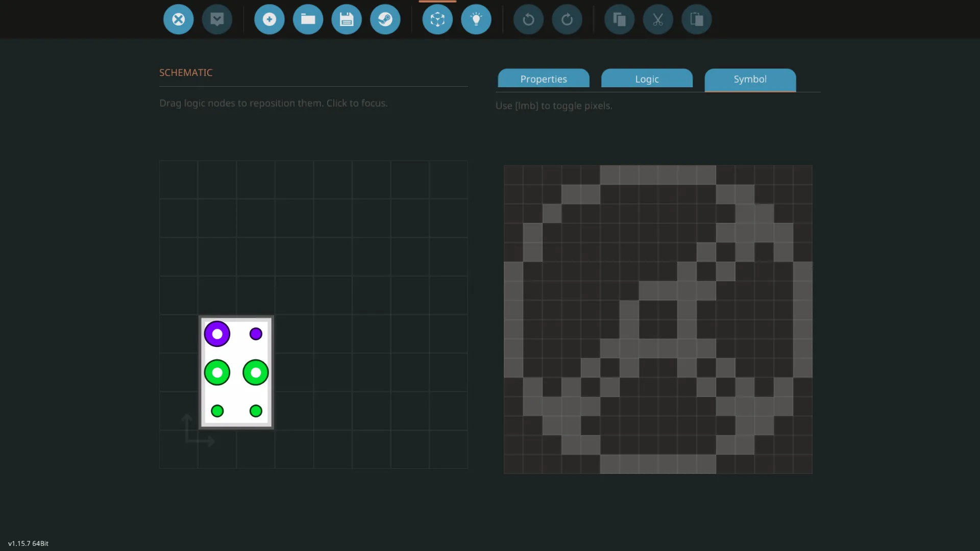Open the load folder icon

[308, 19]
